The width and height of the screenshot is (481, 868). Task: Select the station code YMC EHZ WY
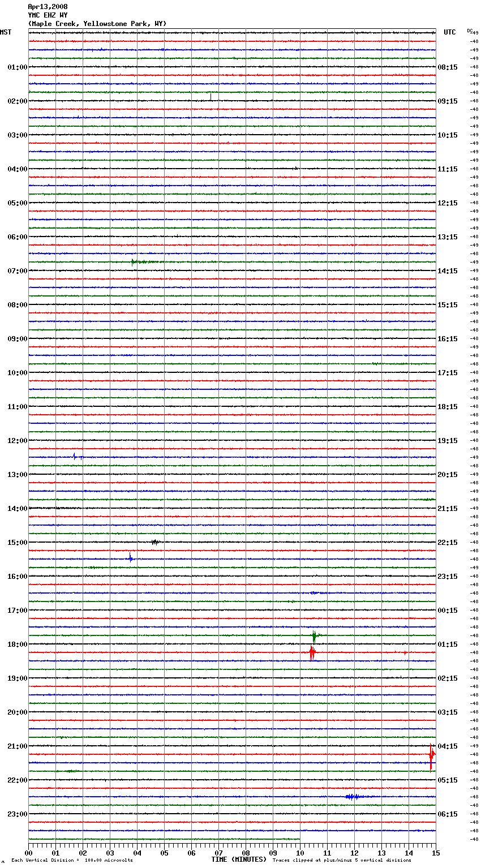click(x=48, y=15)
